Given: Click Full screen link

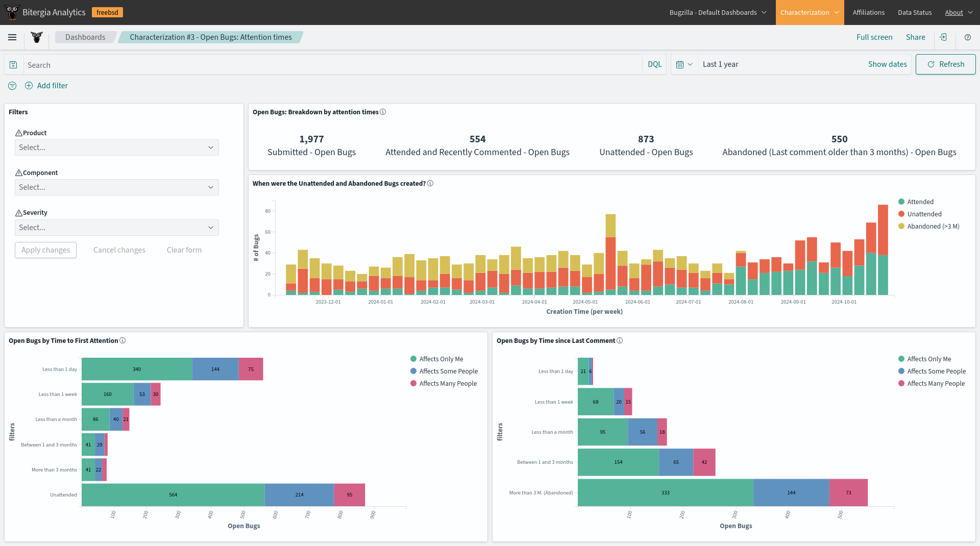Looking at the screenshot, I should tap(874, 37).
